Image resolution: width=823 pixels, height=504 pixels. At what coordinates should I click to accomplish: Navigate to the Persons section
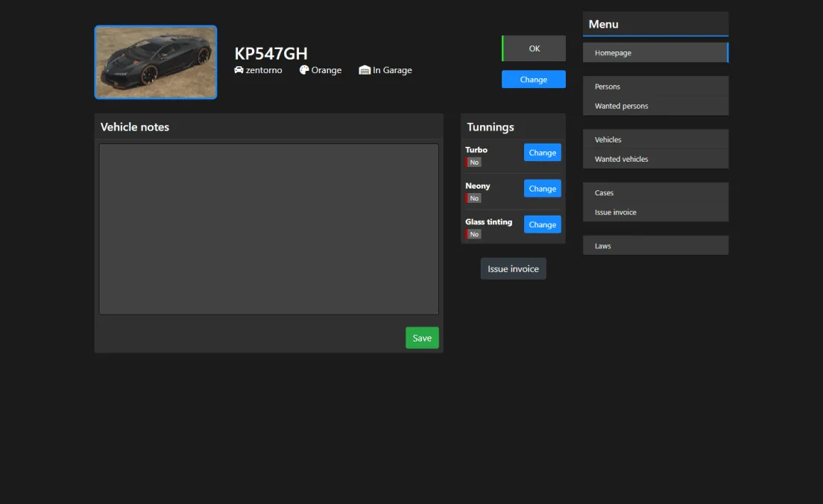click(x=655, y=86)
